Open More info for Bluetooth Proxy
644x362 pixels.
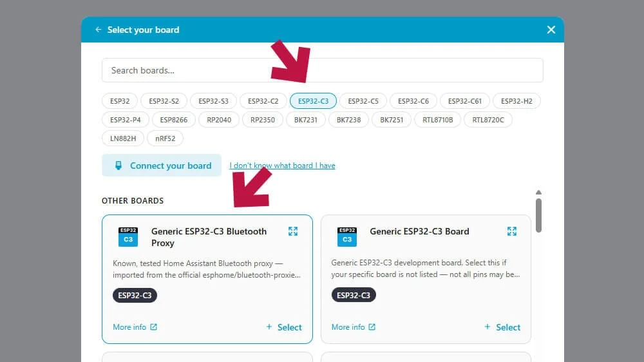coord(135,327)
